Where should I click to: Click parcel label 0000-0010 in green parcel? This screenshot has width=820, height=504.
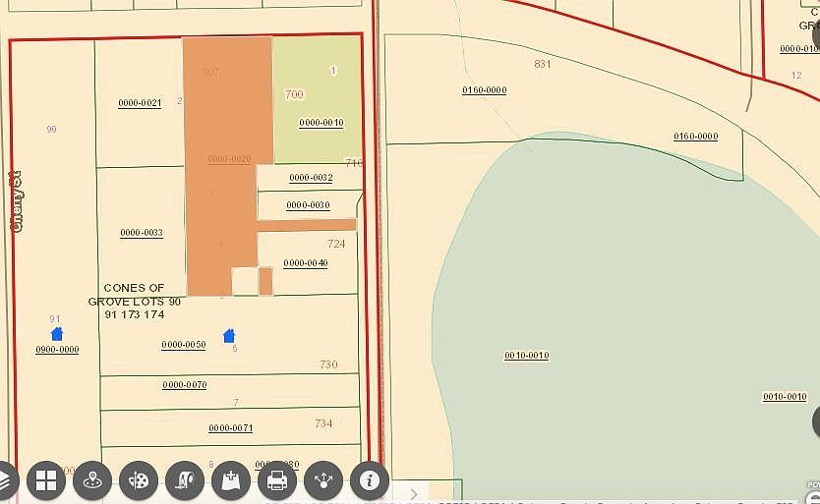pos(322,123)
